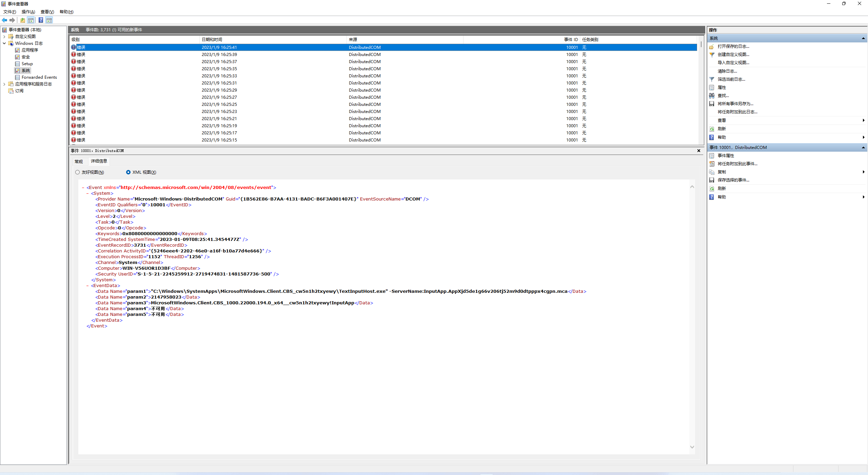Click the 复制 copy icon
The image size is (868, 475).
tap(712, 172)
